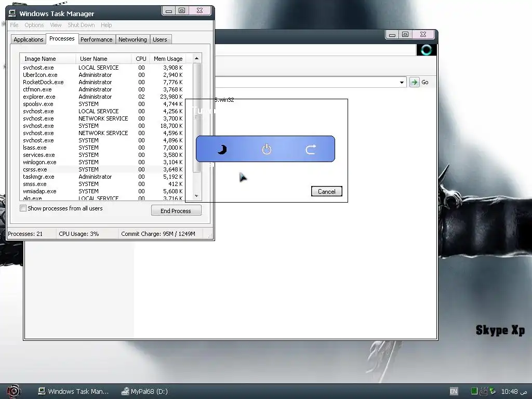Click the green square tray icon

(474, 391)
